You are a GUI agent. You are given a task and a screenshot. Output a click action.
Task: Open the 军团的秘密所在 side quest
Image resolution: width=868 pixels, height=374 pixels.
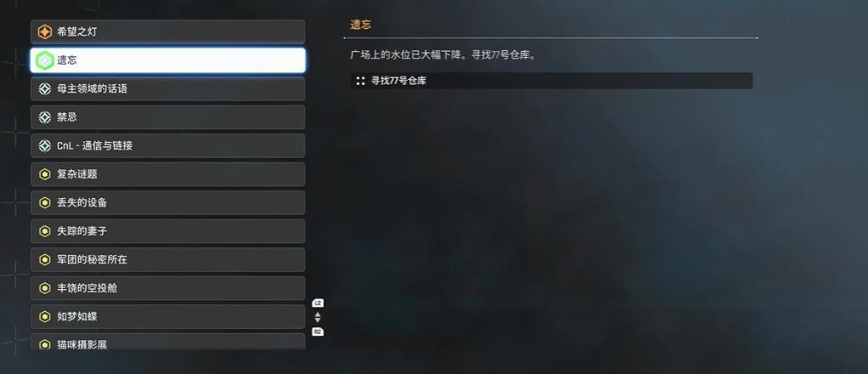click(x=167, y=260)
